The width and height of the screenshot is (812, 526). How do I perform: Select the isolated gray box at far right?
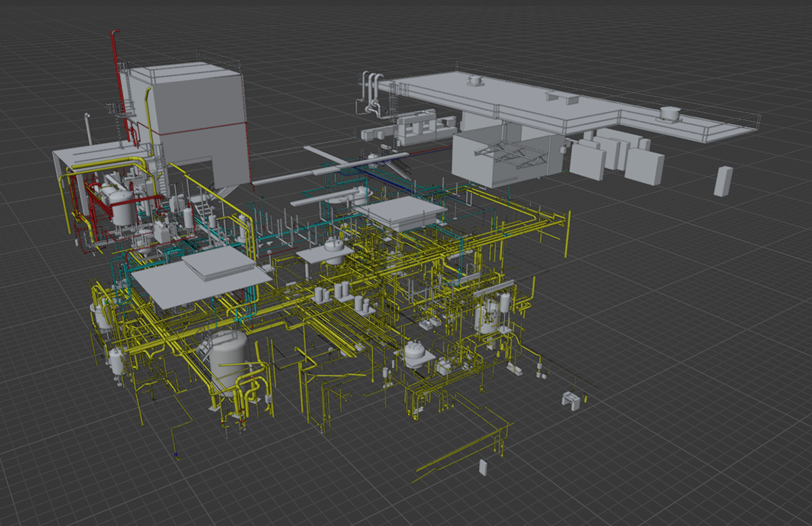[x=723, y=181]
